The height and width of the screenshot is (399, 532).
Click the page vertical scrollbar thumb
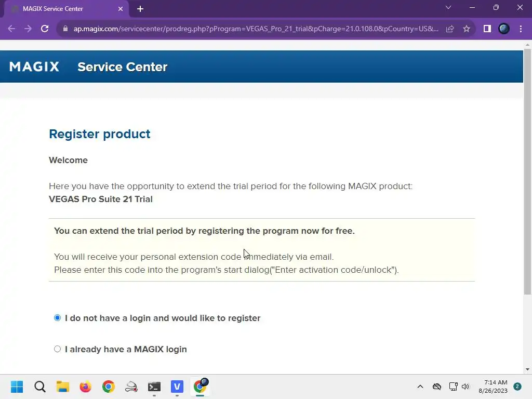point(528,171)
